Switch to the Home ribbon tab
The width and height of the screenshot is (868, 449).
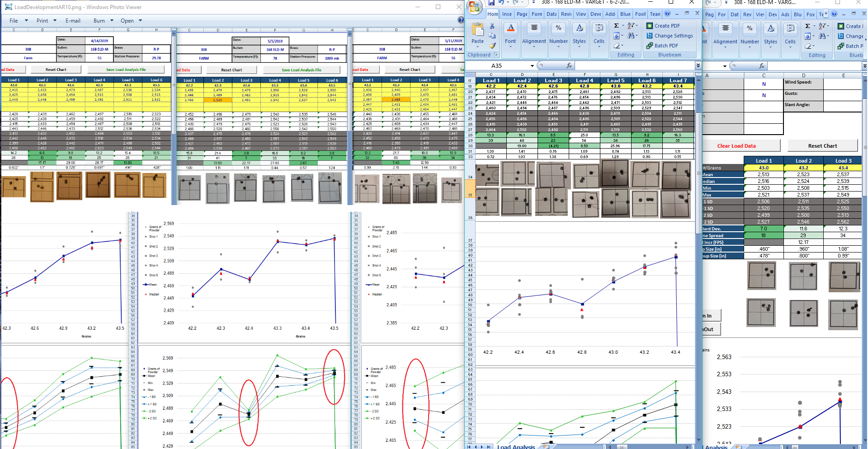click(x=493, y=14)
